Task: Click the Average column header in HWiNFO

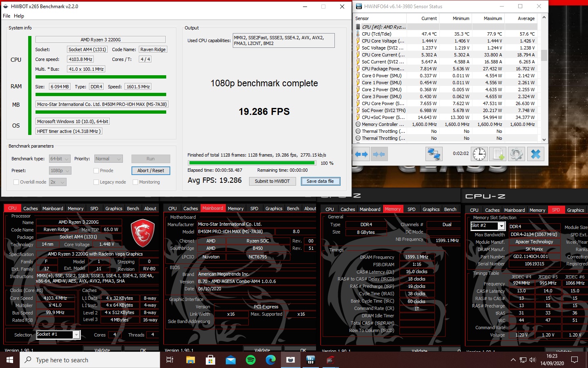Action: tap(521, 18)
